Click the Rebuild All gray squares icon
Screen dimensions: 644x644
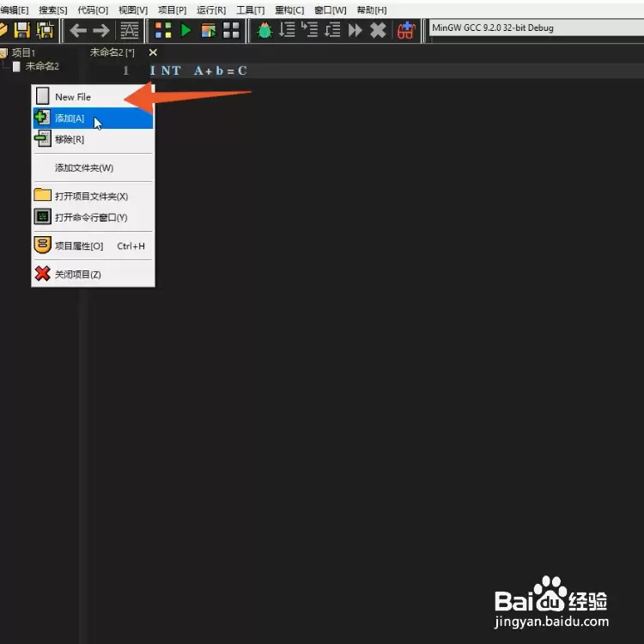(x=231, y=30)
